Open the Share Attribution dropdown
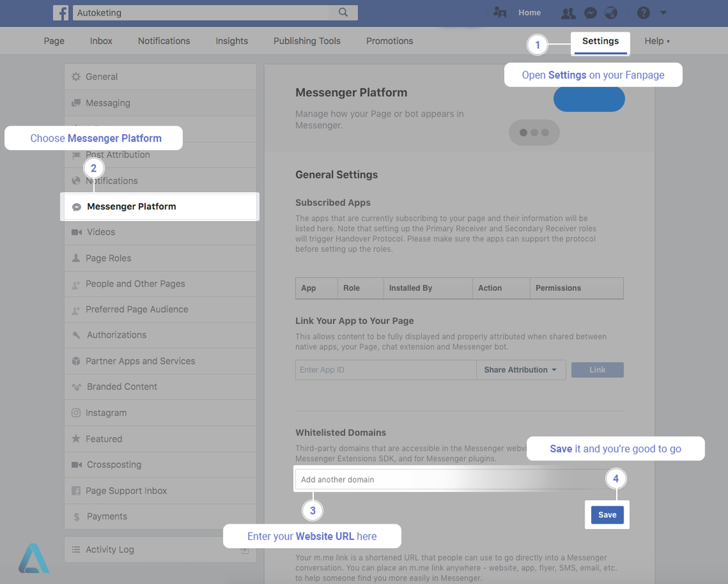 point(521,370)
